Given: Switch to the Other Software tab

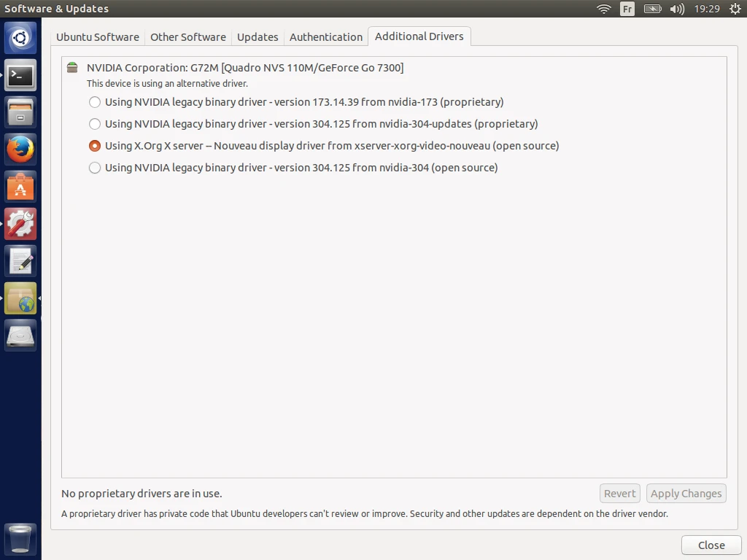Looking at the screenshot, I should 188,37.
